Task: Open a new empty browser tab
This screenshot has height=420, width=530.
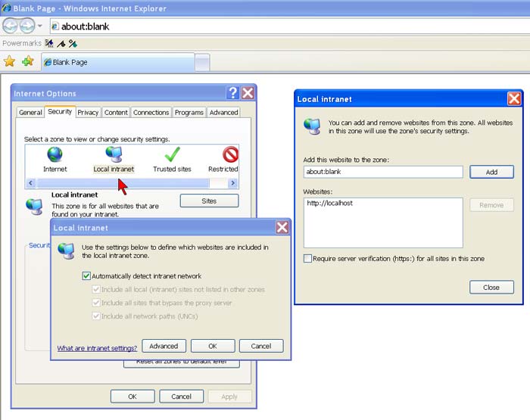Action: [202, 63]
